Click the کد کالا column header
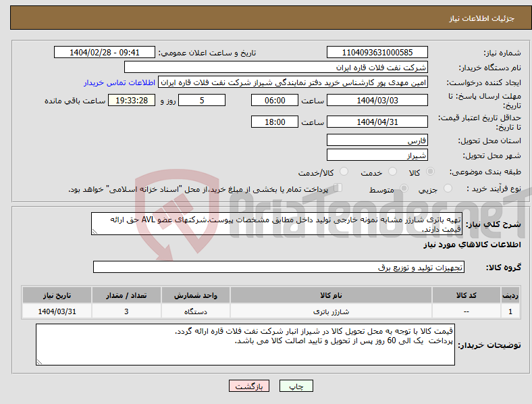532x404 pixels. [467, 295]
